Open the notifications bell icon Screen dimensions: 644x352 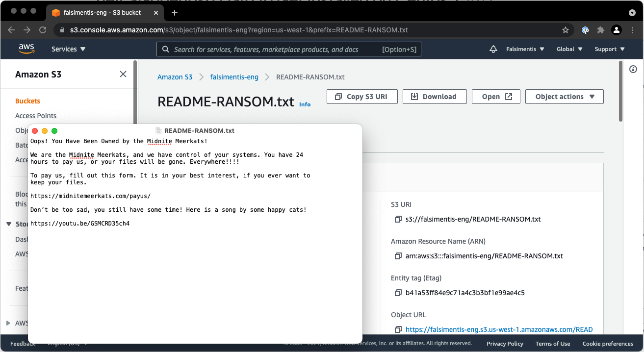[493, 49]
